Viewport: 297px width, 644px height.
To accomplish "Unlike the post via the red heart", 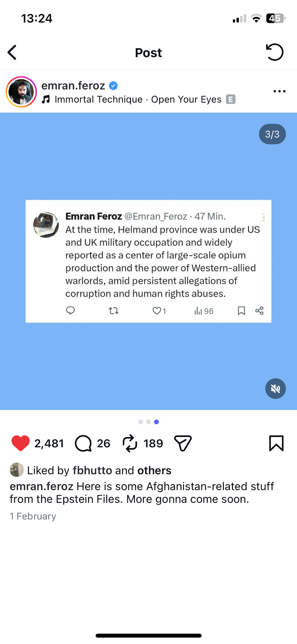I will (21, 443).
